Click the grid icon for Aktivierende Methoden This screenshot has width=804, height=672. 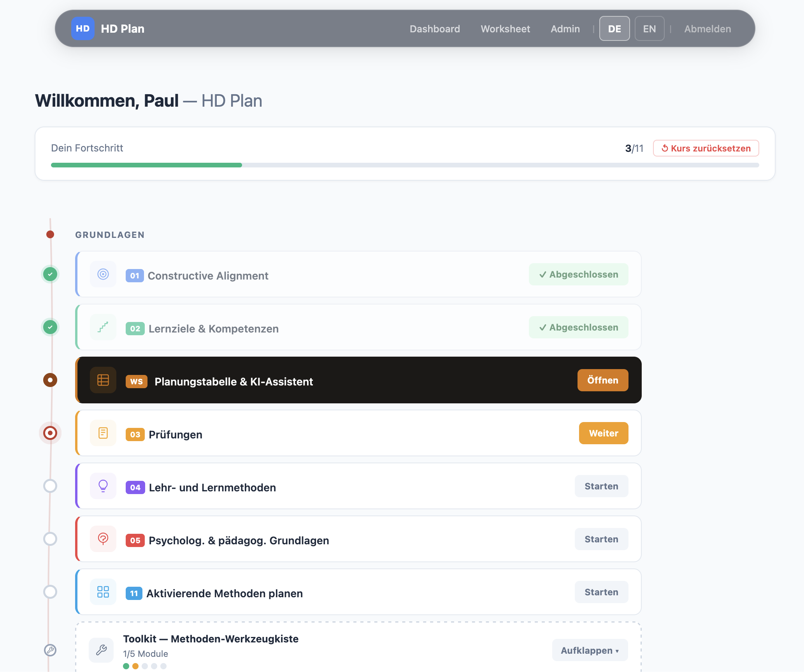coord(103,592)
